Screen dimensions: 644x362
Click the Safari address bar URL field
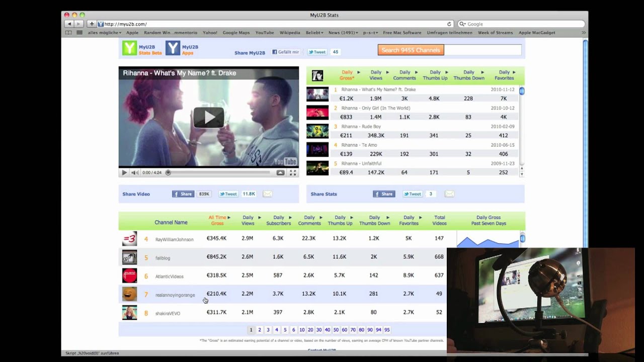274,24
